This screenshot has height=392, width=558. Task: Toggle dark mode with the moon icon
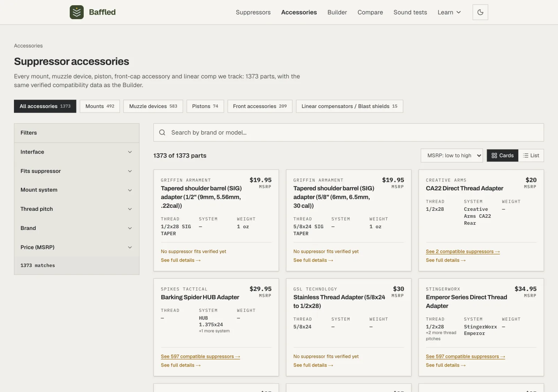coord(480,12)
